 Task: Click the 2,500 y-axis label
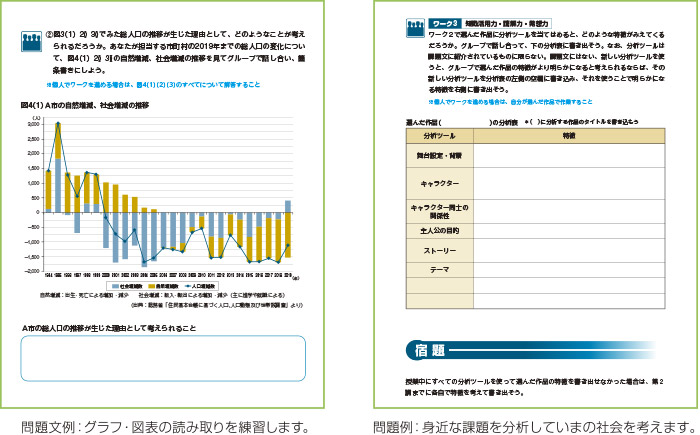click(x=34, y=139)
